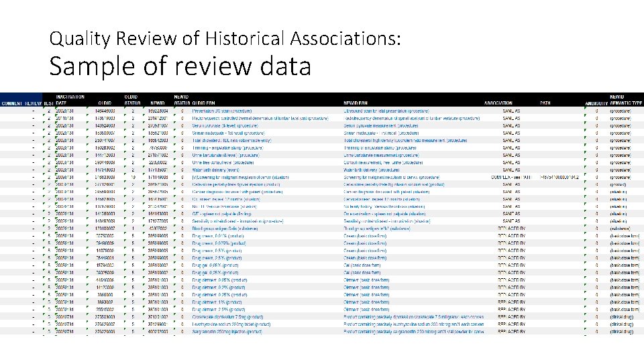This screenshot has width=644, height=362.
Task: Select 'Water birth delivery (event)' cell
Action: pyautogui.click(x=215, y=170)
